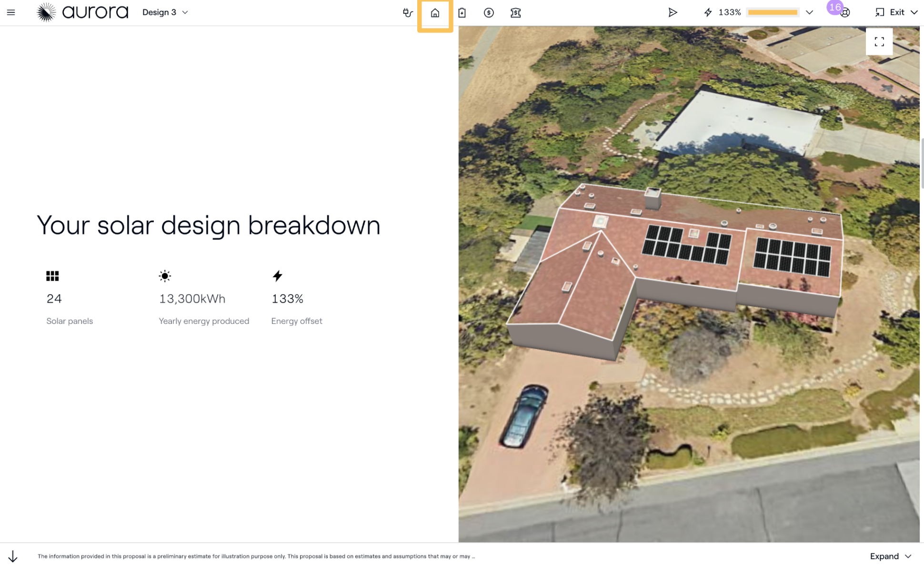Open the dollar pricing section icon
This screenshot has width=924, height=566.
(x=489, y=13)
